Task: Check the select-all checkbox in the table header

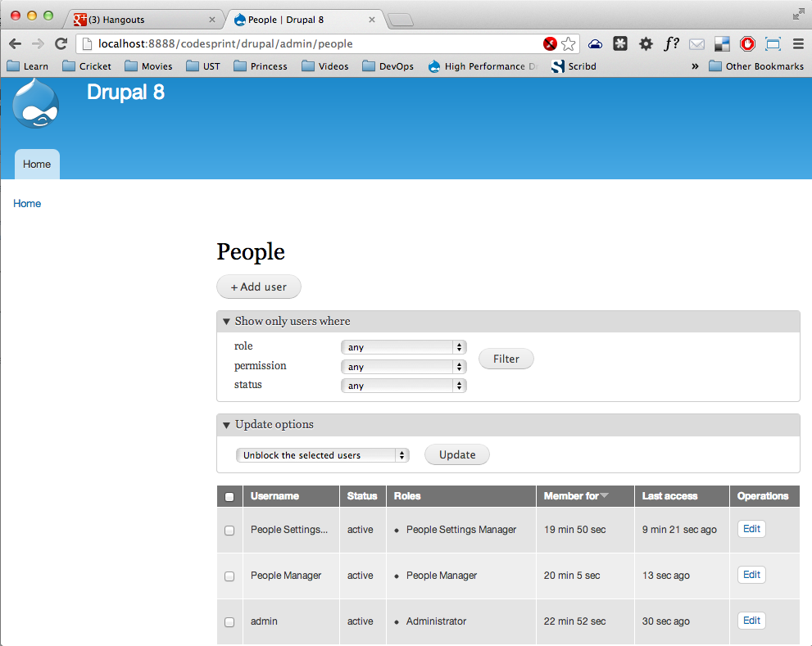Action: tap(229, 496)
